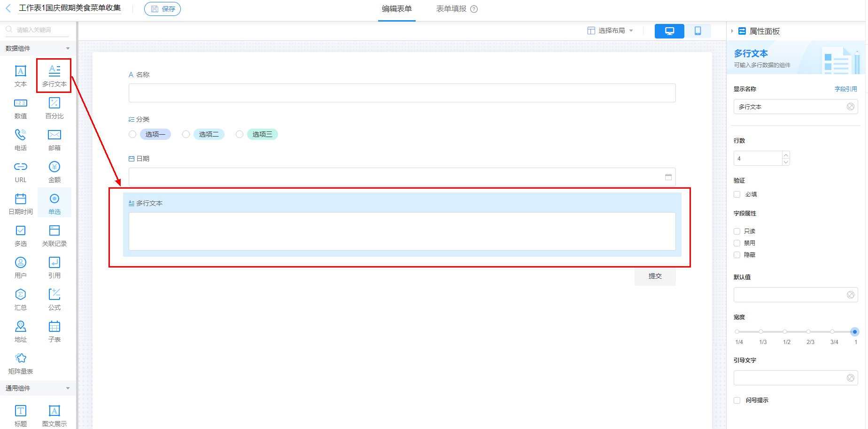Add the 多选 multi-choice component
Screen dimensions: 868x429
point(21,236)
